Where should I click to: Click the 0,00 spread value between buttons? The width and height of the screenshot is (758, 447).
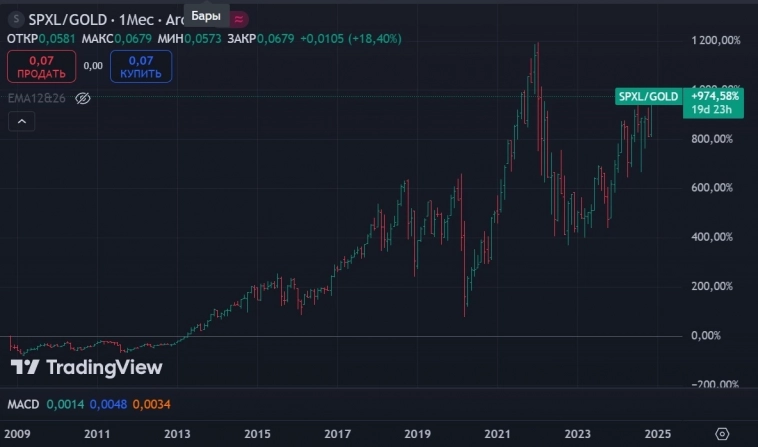pos(93,66)
